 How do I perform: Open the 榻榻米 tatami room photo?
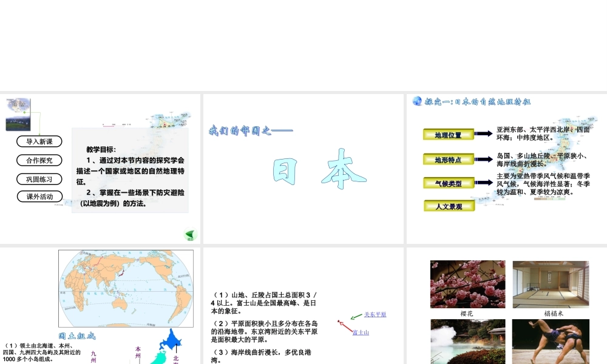(x=551, y=285)
